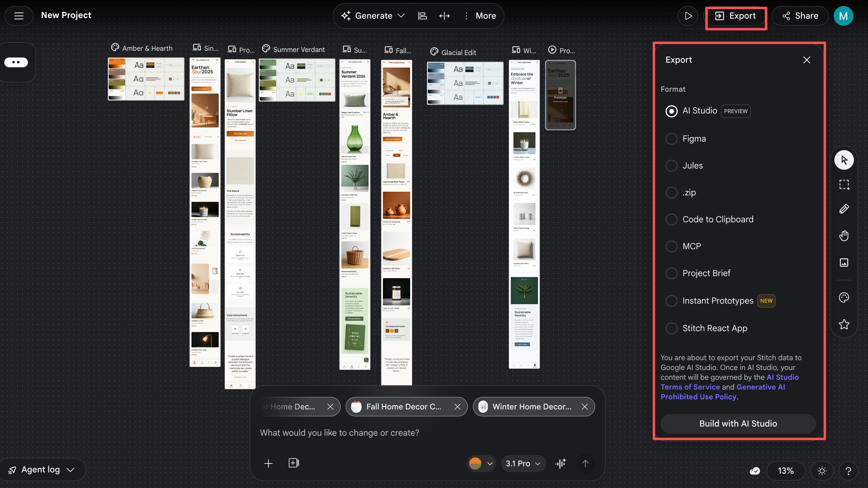Click the marquee selection tool

(844, 185)
